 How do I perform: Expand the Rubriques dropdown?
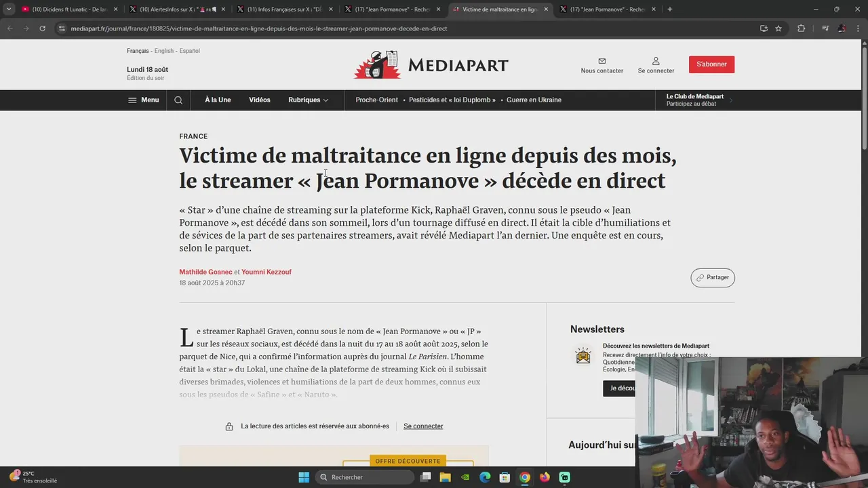[308, 100]
